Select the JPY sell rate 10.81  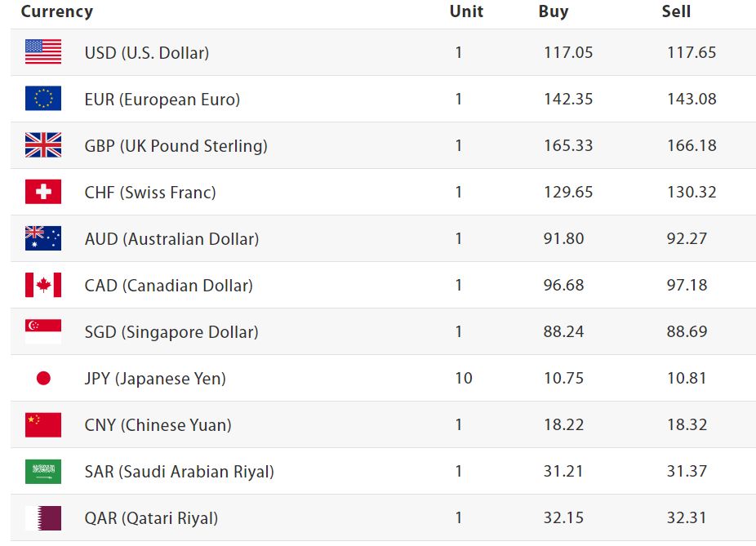[x=687, y=378]
